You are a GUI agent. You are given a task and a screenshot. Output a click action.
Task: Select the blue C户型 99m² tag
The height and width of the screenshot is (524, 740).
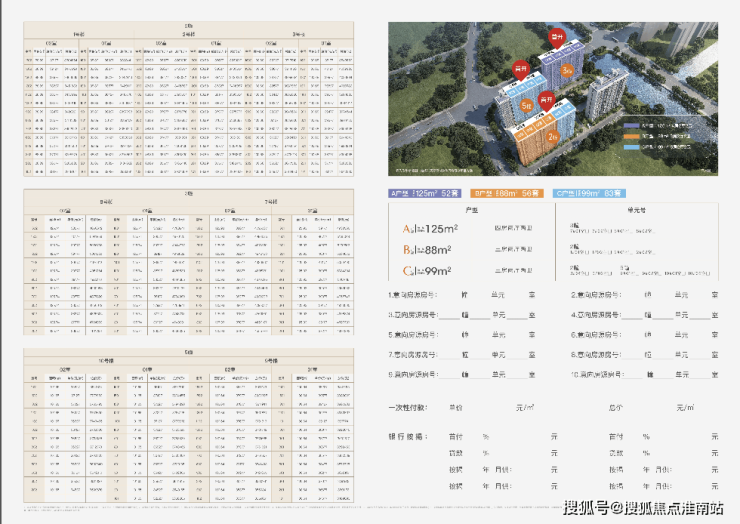(x=589, y=193)
